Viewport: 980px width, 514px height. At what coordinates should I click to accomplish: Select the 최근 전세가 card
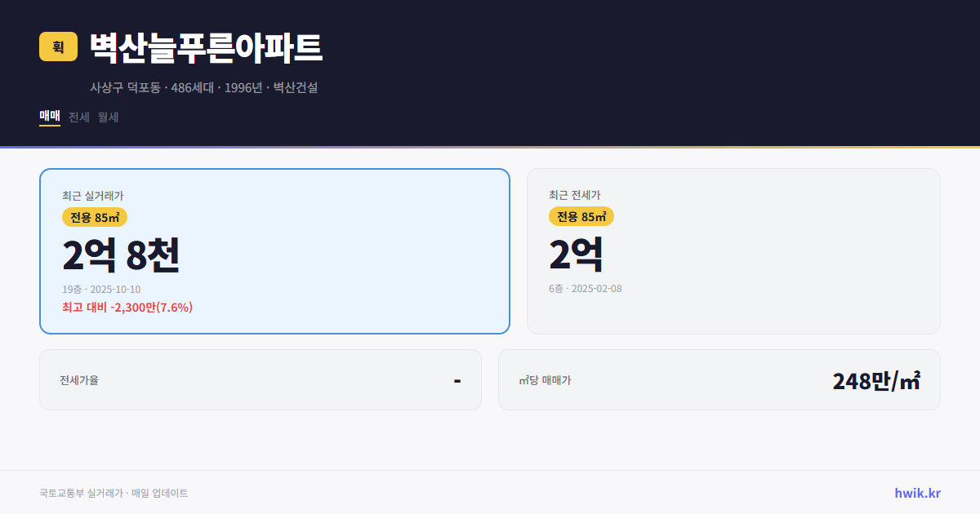pyautogui.click(x=734, y=250)
